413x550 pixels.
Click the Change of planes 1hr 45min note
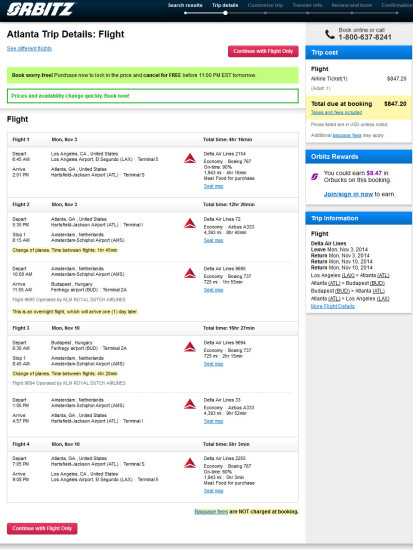65,250
